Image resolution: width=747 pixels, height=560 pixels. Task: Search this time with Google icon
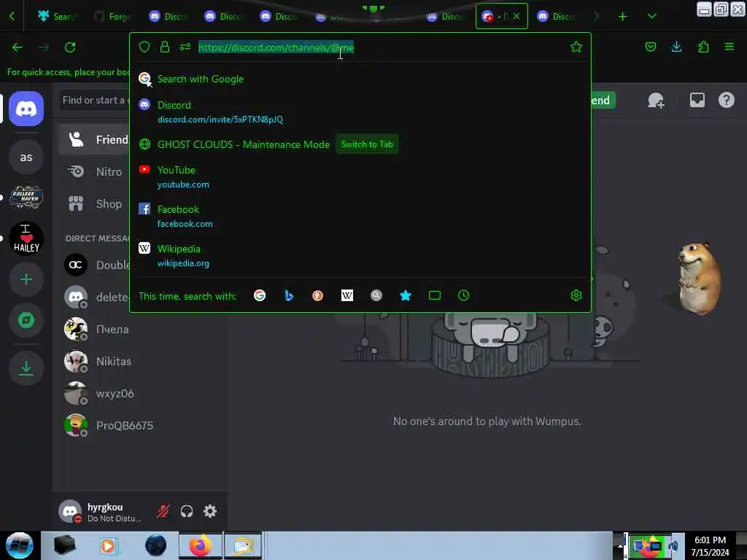coord(260,296)
